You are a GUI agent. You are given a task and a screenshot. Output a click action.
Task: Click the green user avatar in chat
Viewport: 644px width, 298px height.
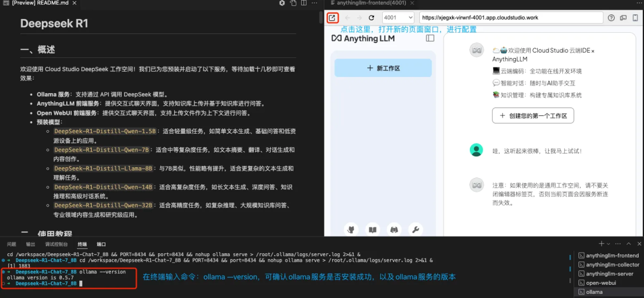click(x=476, y=150)
